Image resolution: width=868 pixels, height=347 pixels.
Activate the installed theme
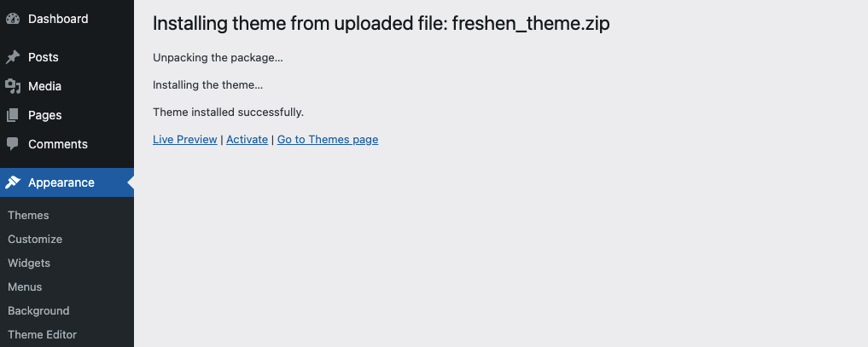pyautogui.click(x=247, y=140)
